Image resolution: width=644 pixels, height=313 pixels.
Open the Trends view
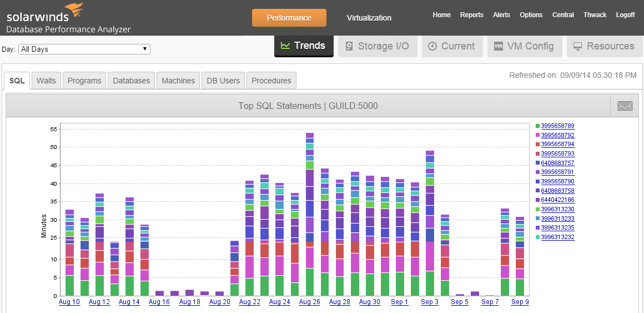(304, 46)
